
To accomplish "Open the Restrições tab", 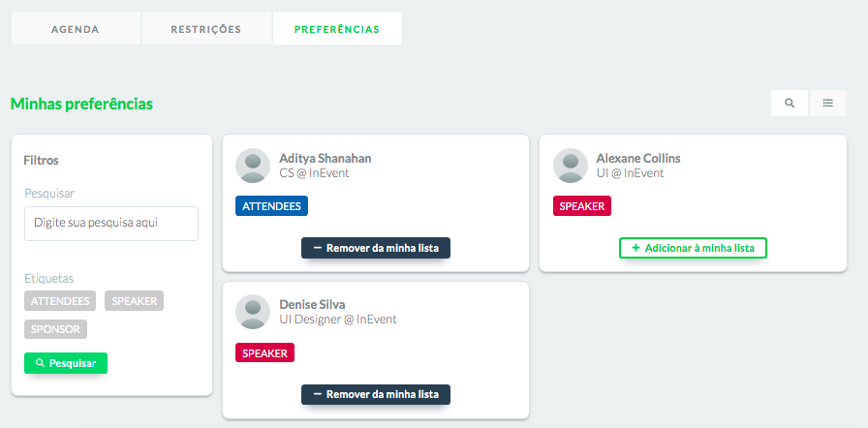I will coord(206,29).
